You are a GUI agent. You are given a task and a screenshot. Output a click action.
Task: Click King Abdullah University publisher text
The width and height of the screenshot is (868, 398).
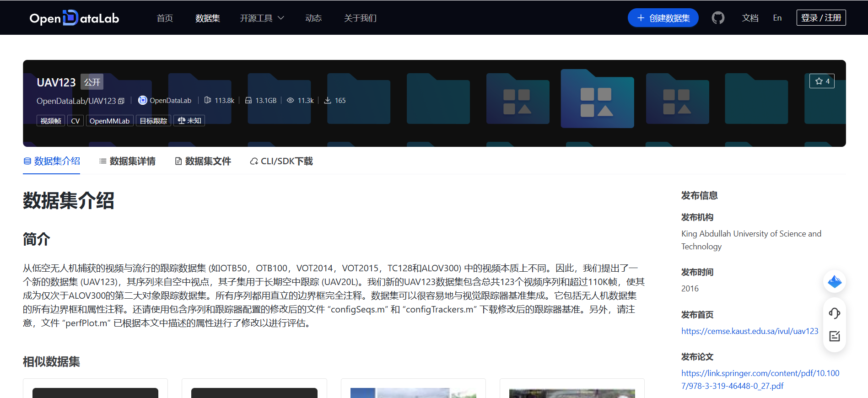click(751, 240)
